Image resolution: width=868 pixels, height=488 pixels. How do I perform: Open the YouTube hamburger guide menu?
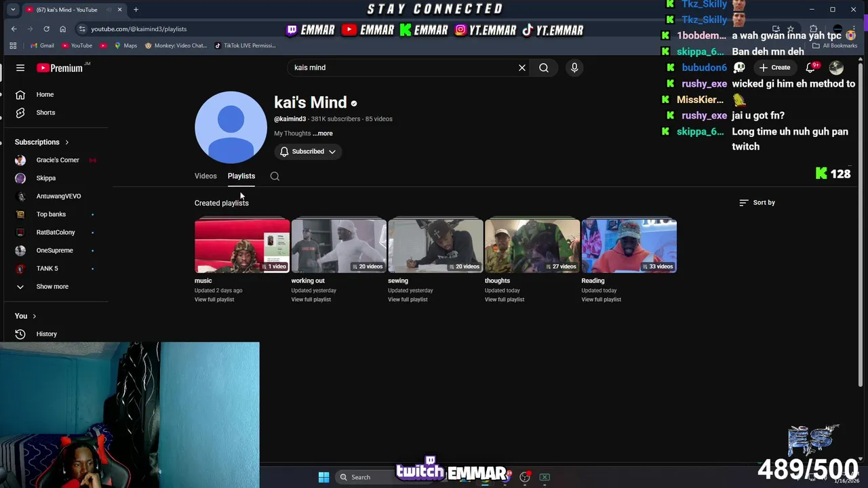click(x=20, y=68)
